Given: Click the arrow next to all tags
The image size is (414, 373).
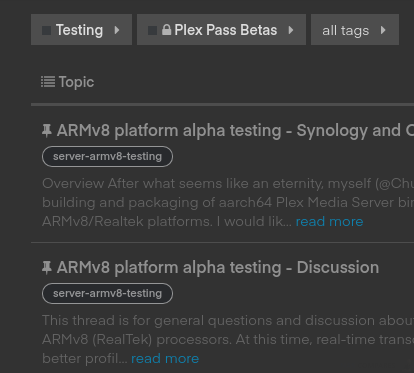Looking at the screenshot, I should 383,30.
